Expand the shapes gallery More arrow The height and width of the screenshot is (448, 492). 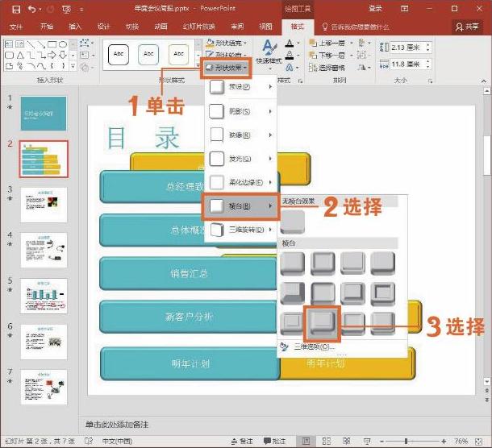pyautogui.click(x=73, y=66)
